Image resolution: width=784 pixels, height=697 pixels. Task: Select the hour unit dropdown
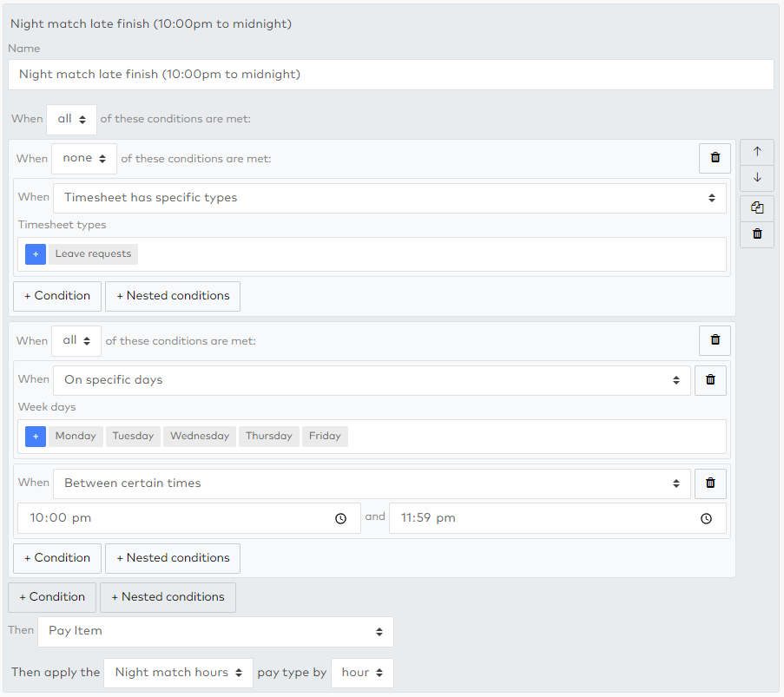point(362,673)
